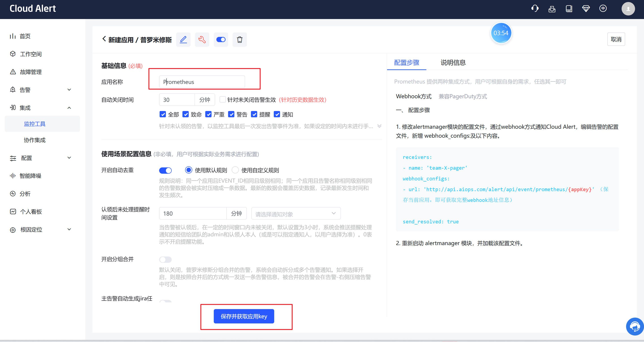The height and width of the screenshot is (342, 644).
Task: Select the 兼容PagerDuty方式 tab
Action: pyautogui.click(x=463, y=96)
